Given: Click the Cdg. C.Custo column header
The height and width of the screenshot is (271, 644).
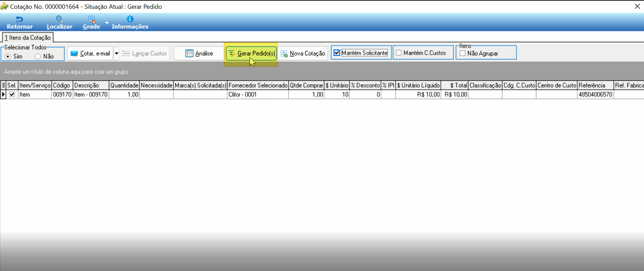Looking at the screenshot, I should pos(519,86).
